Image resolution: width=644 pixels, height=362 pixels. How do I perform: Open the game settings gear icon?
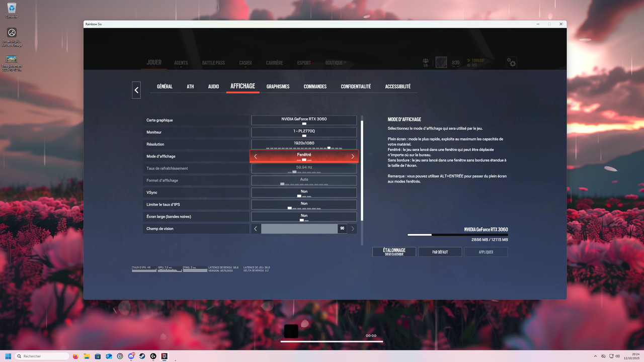[x=511, y=63]
